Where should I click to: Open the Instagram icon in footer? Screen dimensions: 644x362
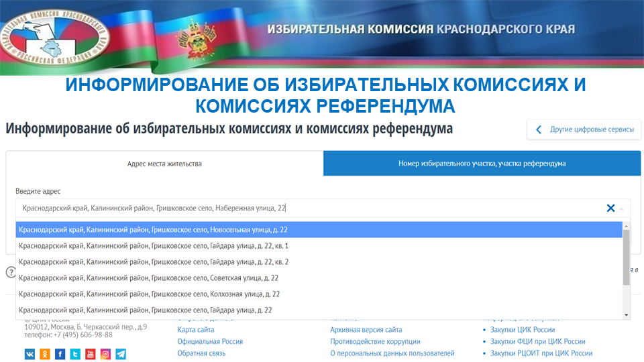click(105, 354)
